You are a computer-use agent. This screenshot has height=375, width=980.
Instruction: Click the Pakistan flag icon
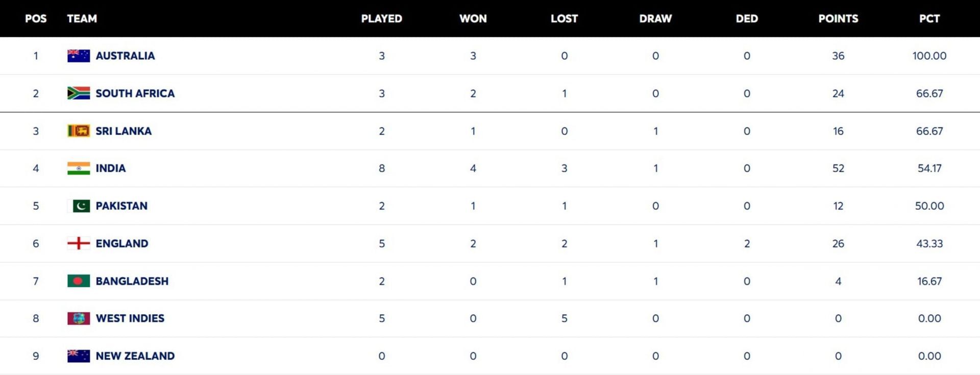(79, 206)
